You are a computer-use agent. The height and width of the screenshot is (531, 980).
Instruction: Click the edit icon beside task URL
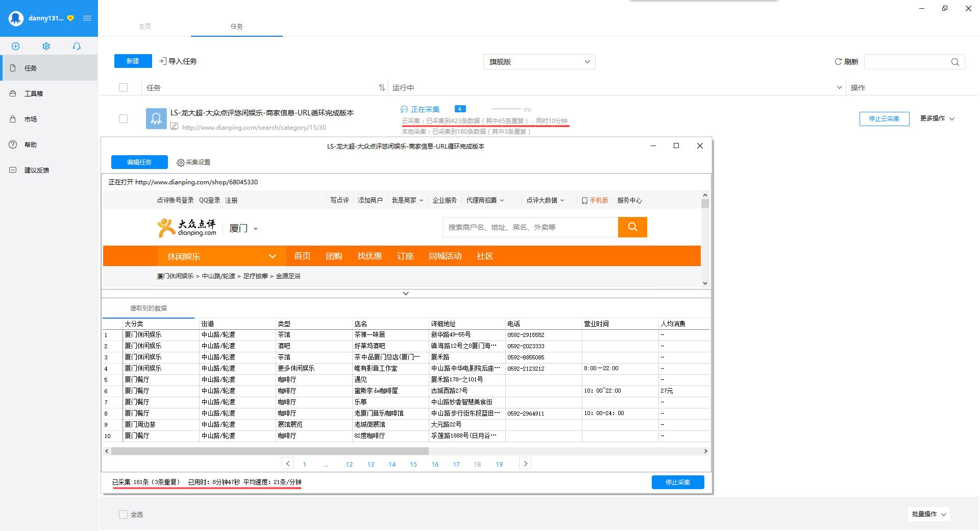174,127
